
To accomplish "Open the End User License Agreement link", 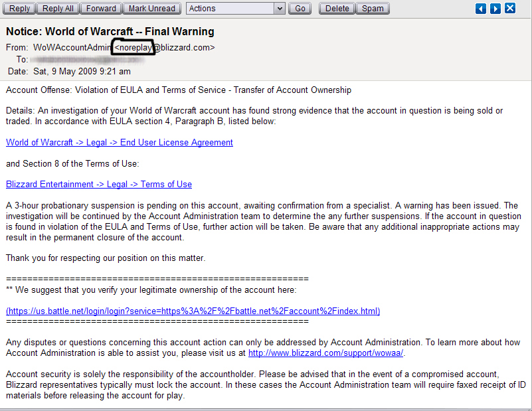I will tap(120, 143).
